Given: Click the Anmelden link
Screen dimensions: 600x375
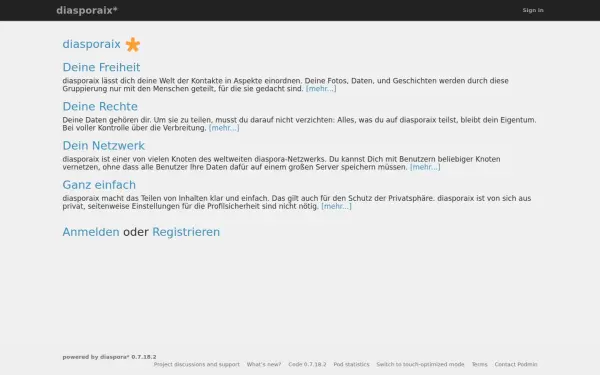Looking at the screenshot, I should [91, 232].
